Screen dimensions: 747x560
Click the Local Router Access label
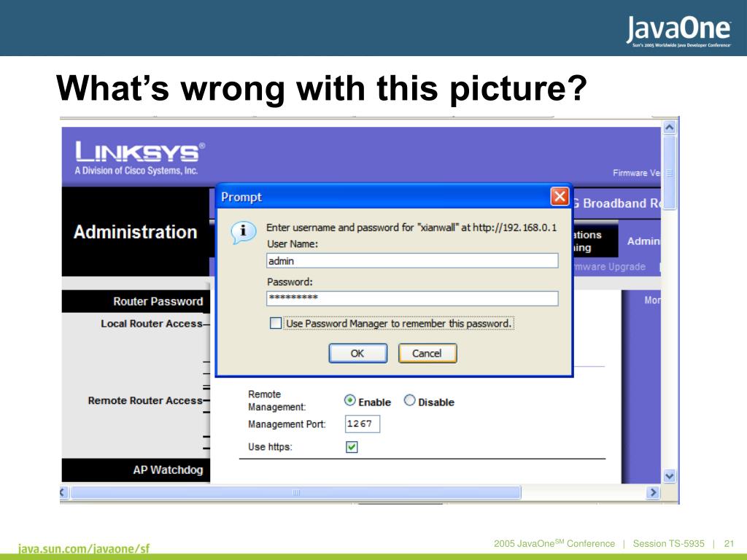click(152, 323)
